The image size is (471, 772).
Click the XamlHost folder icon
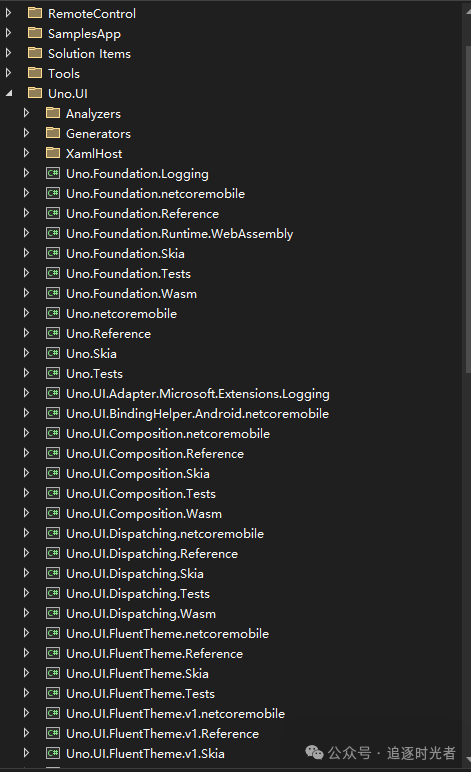pyautogui.click(x=53, y=153)
